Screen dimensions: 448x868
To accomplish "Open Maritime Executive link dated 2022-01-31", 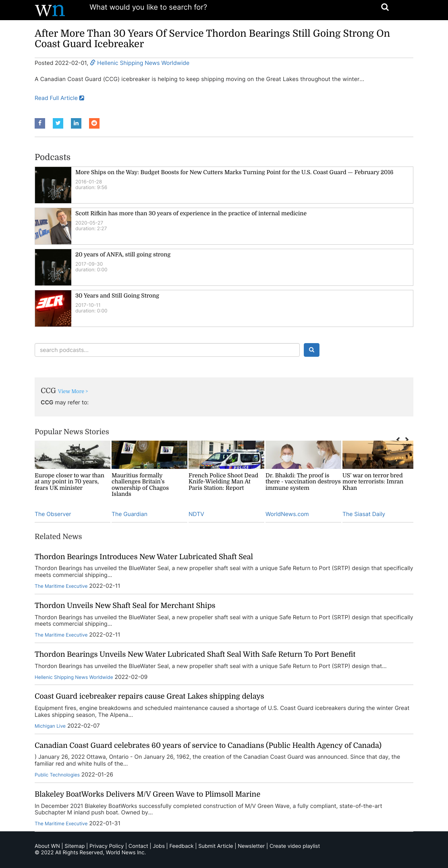I will pyautogui.click(x=61, y=824).
